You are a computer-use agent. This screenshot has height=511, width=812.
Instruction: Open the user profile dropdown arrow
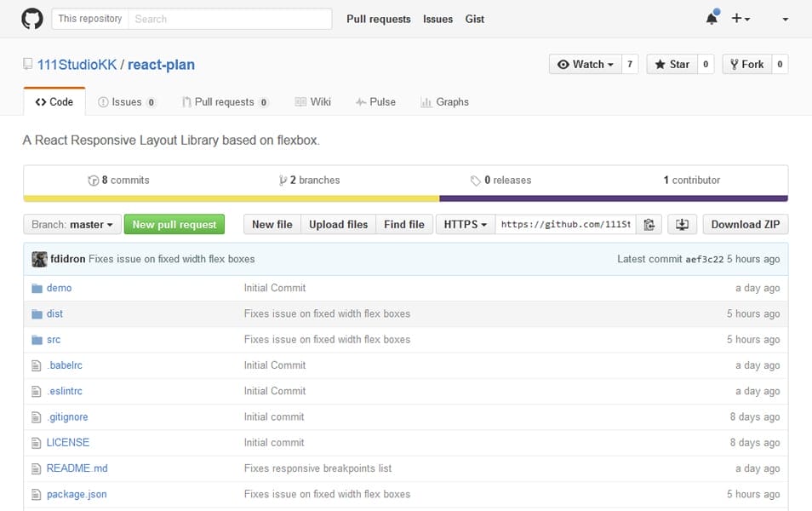[785, 20]
